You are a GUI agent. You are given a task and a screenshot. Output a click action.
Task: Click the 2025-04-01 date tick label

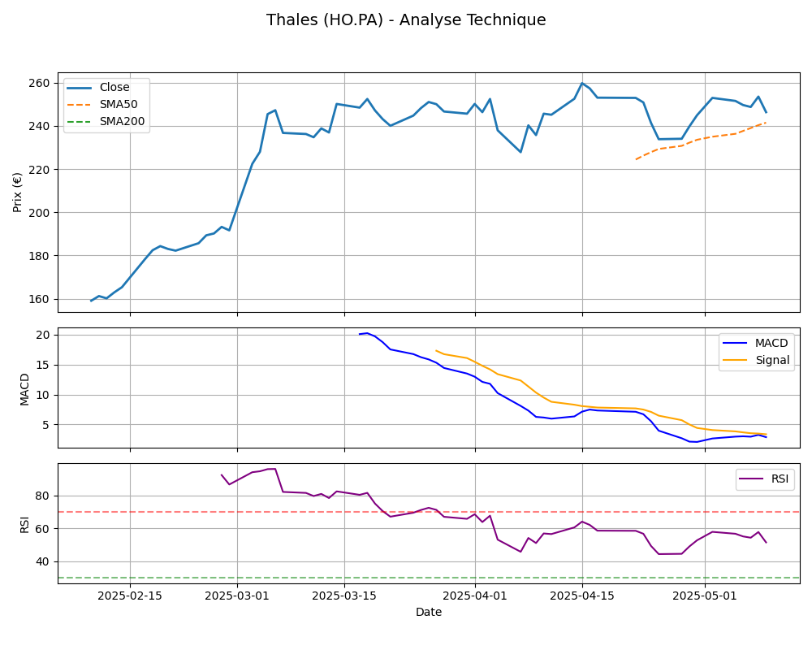pyautogui.click(x=475, y=596)
